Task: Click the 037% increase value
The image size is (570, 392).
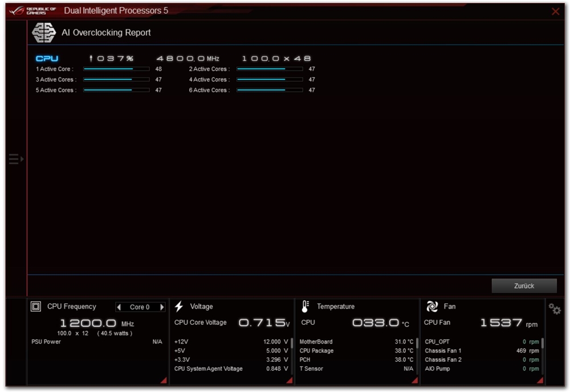Action: click(x=111, y=59)
